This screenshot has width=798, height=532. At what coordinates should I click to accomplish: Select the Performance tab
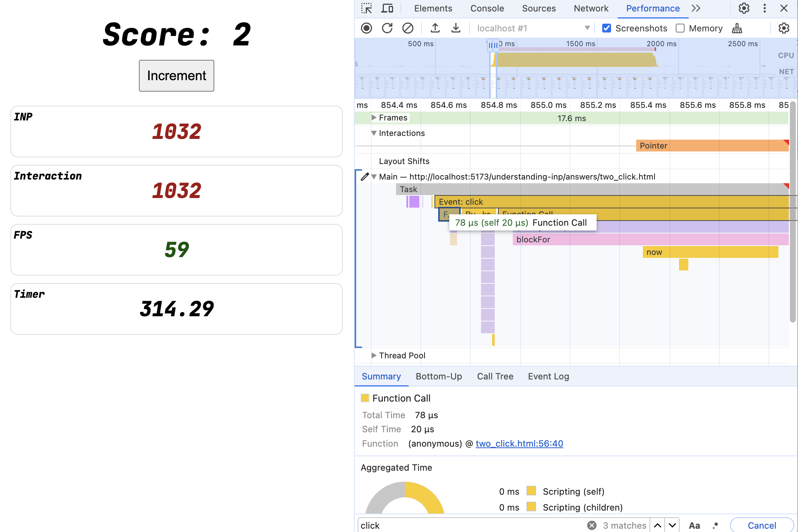click(x=653, y=8)
